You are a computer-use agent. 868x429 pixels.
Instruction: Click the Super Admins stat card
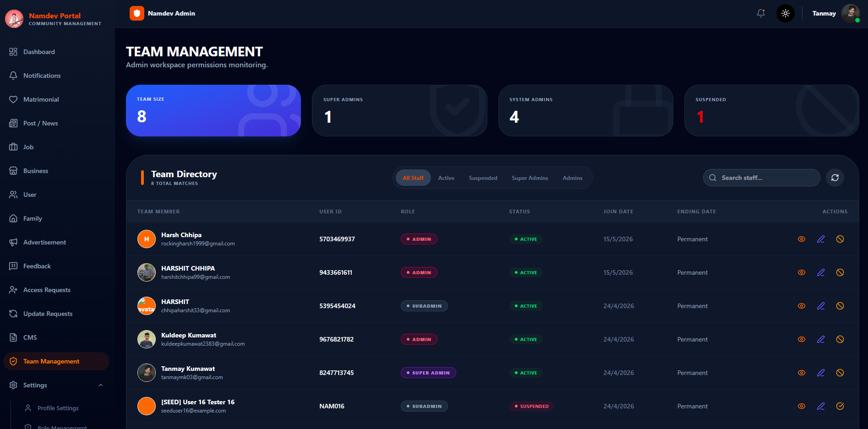click(x=399, y=110)
